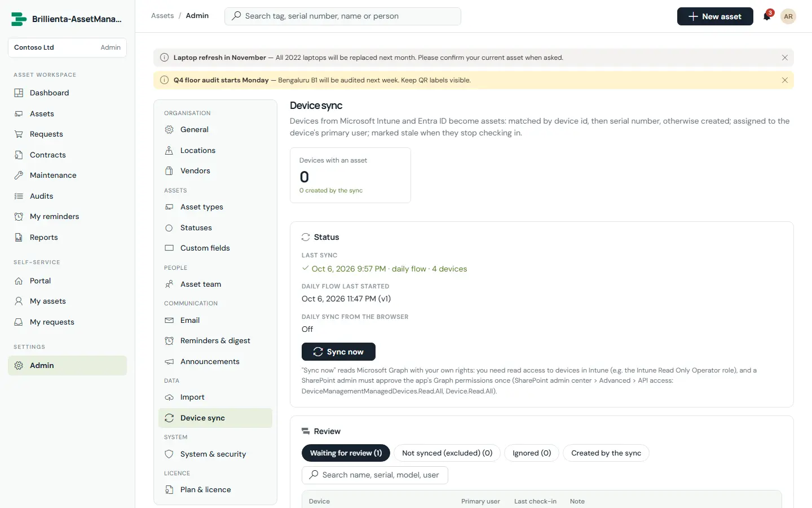
Task: Open Locations settings
Action: pyautogui.click(x=215, y=150)
